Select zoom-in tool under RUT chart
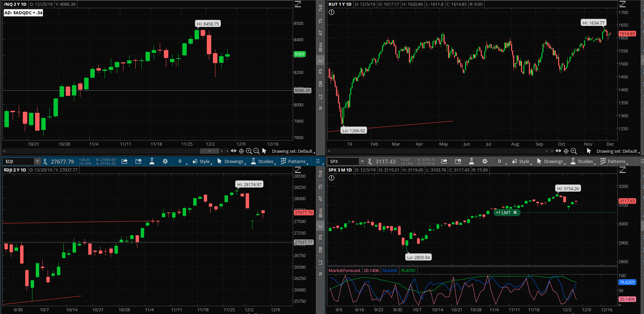Image resolution: width=644 pixels, height=314 pixels. [573, 151]
